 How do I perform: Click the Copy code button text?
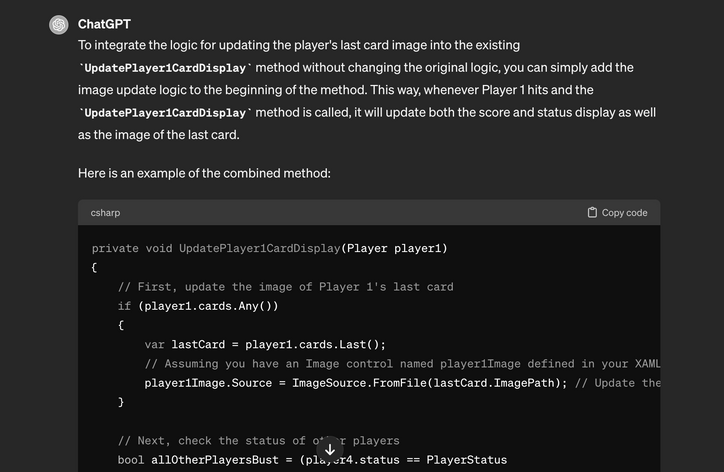pyautogui.click(x=624, y=213)
